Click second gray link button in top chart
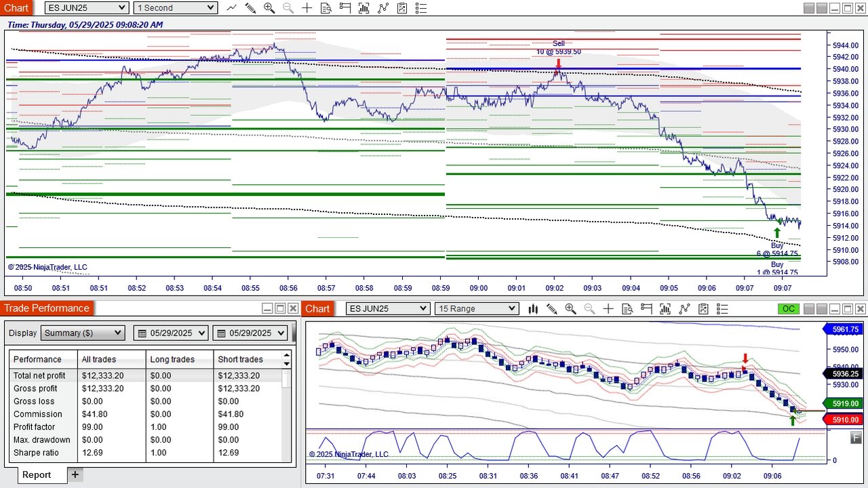 click(821, 8)
